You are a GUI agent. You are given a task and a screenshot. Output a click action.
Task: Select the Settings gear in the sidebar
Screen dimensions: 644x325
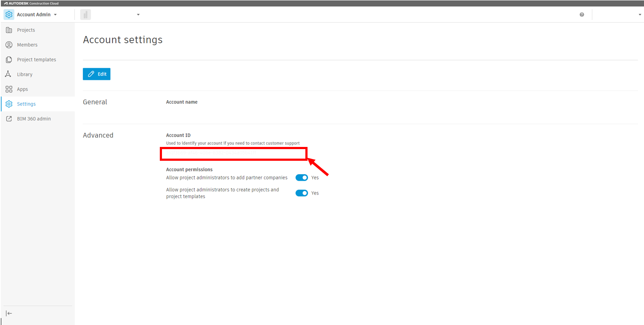pyautogui.click(x=9, y=104)
